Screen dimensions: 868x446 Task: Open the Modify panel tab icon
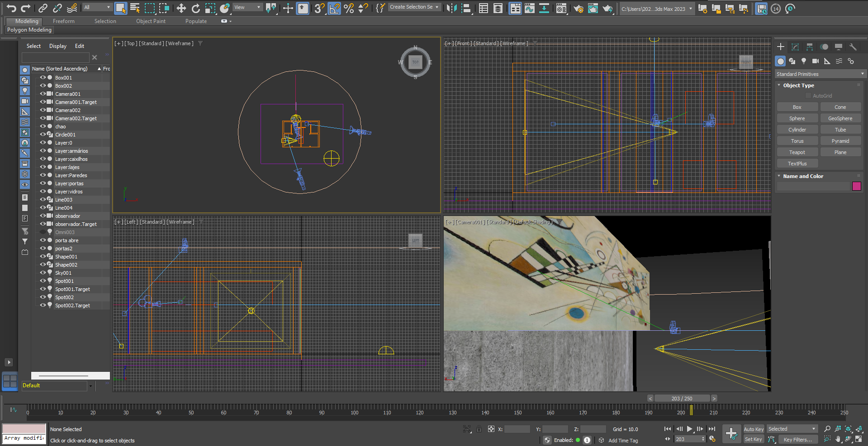point(795,47)
